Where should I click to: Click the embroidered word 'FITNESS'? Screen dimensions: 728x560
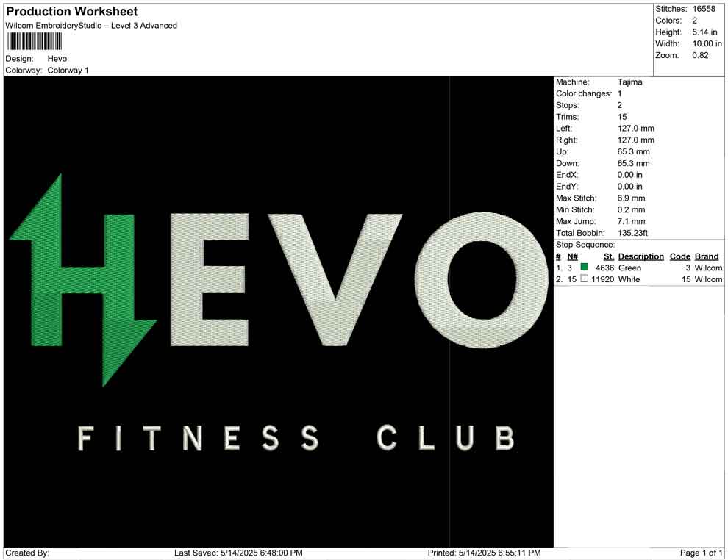[198, 438]
